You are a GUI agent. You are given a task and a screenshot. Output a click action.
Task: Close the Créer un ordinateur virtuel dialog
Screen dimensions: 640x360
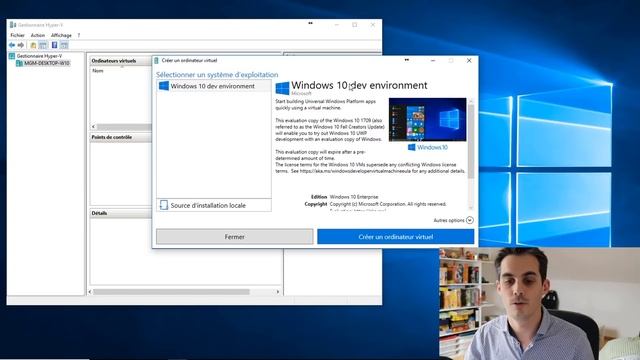coord(469,60)
